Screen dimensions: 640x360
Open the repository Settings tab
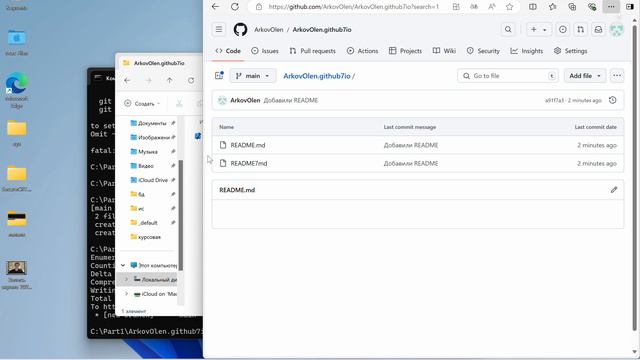[571, 51]
